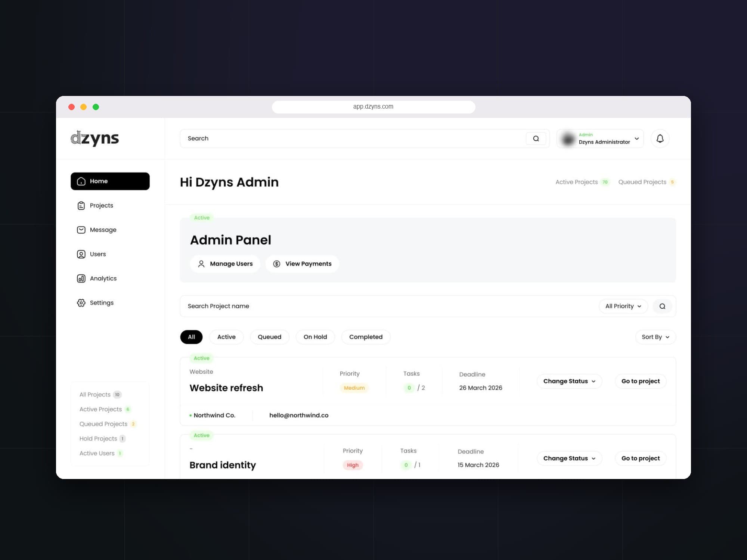The height and width of the screenshot is (560, 747).
Task: Select the Active filter tab
Action: coord(226,337)
